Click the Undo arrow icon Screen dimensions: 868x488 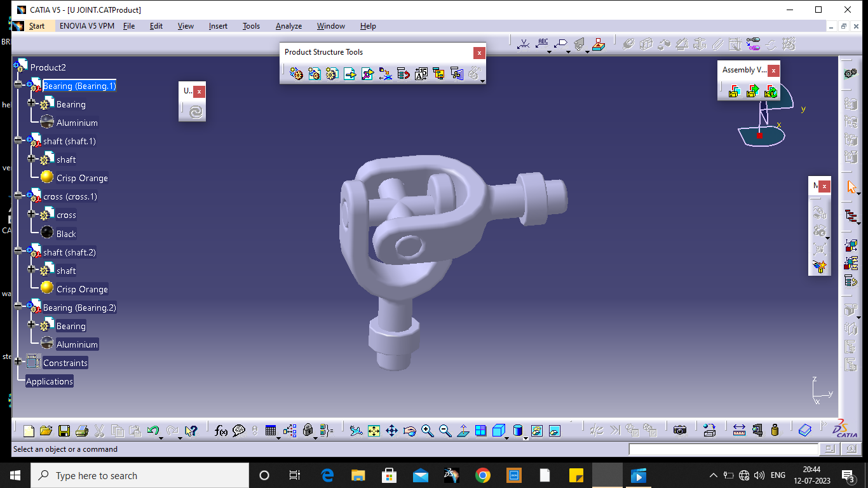coord(152,431)
